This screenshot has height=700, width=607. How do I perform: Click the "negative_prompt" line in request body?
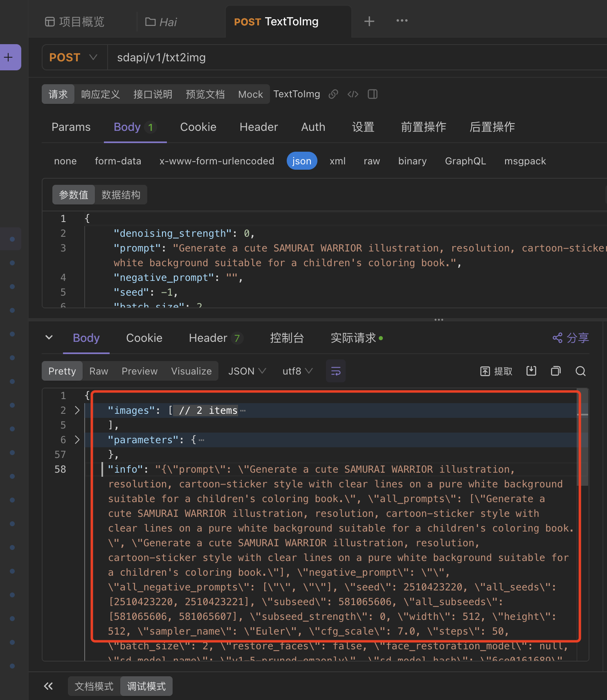coord(178,278)
